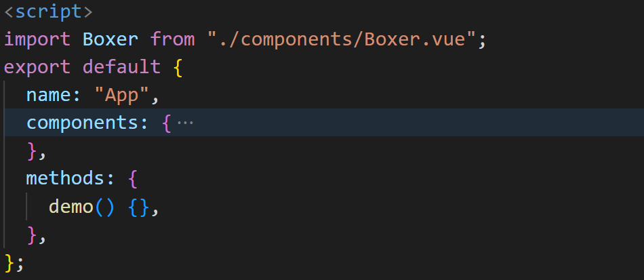Click the components property key
Screen dimensions: 644x280
click(83, 123)
